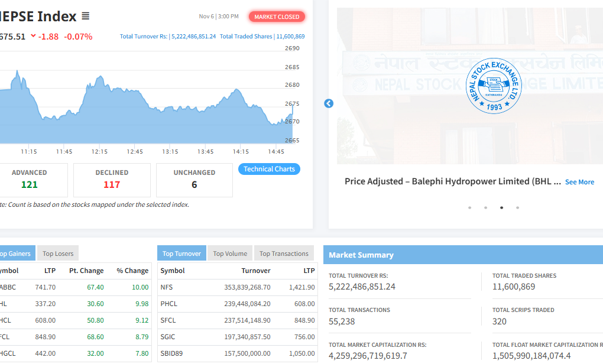
Task: Click the % Change column header
Action: [132, 271]
